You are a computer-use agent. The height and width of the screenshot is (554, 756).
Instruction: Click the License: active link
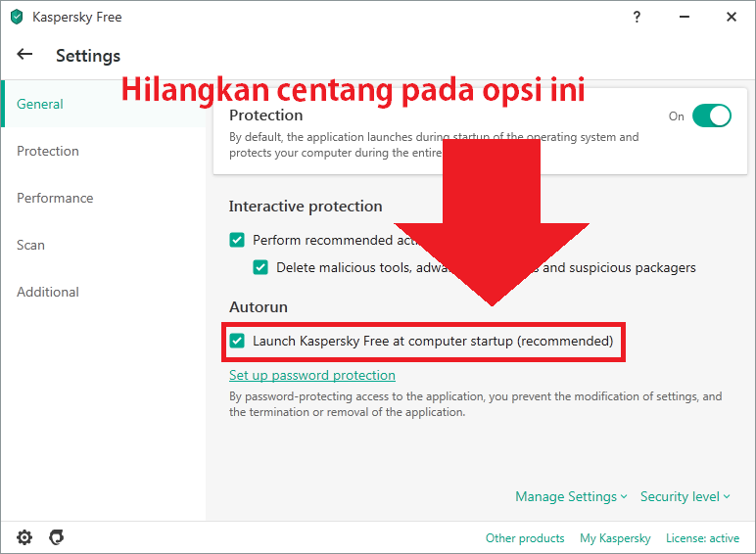tap(702, 538)
